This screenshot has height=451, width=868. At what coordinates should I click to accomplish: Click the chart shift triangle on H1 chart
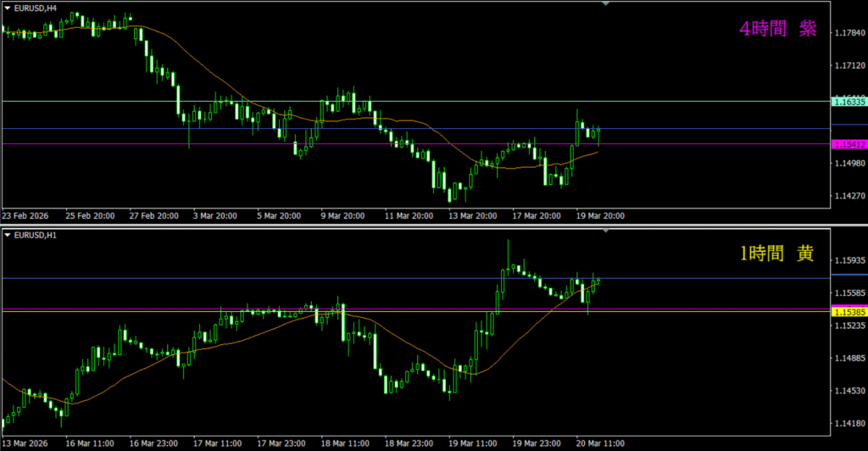pos(605,231)
